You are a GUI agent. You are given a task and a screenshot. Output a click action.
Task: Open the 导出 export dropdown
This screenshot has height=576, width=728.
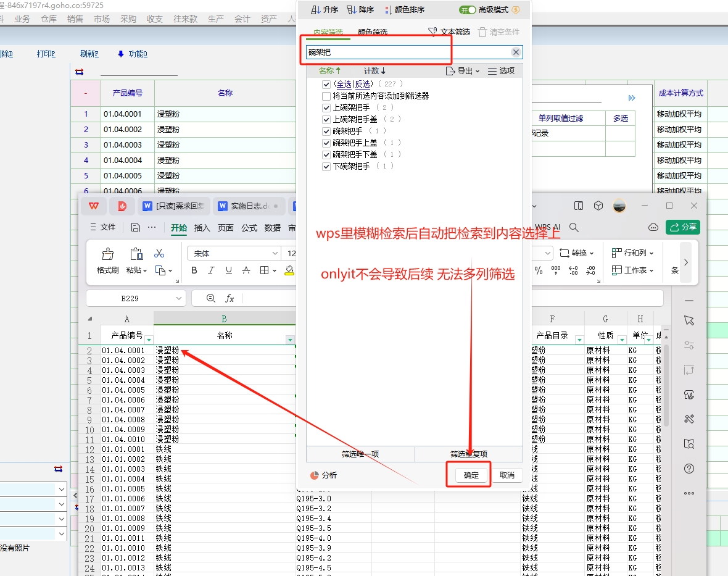pyautogui.click(x=463, y=71)
